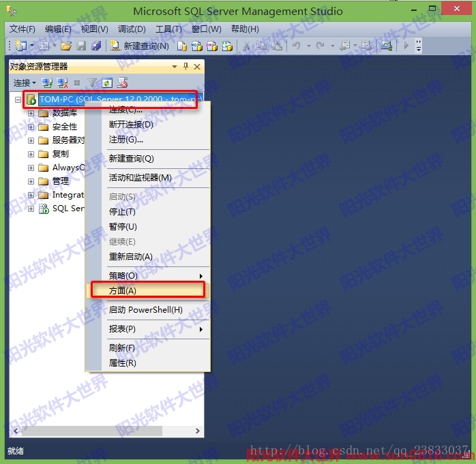Click the New Project toolbar icon
Image resolution: width=476 pixels, height=464 pixels.
pos(21,46)
